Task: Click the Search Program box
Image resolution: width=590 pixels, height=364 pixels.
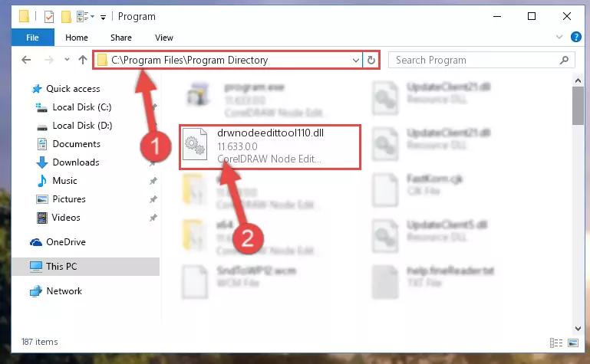Action: pyautogui.click(x=482, y=60)
